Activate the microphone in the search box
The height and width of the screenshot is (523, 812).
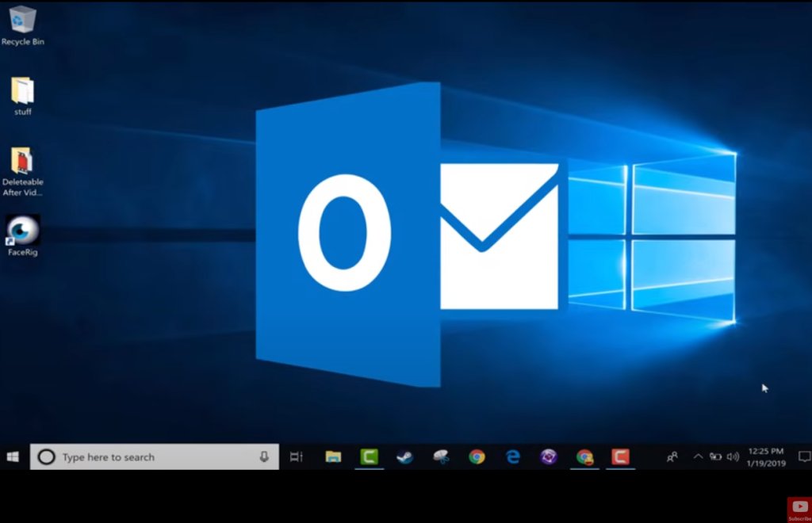[x=264, y=457]
